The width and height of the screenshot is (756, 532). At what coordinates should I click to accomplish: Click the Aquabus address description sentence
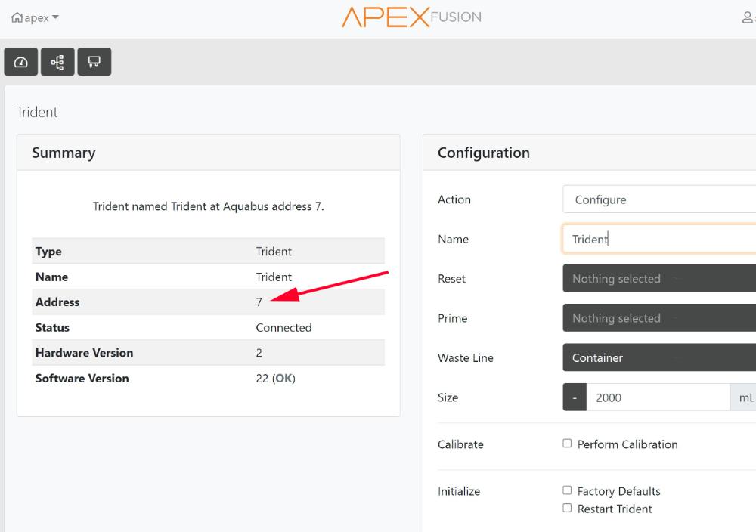point(209,206)
